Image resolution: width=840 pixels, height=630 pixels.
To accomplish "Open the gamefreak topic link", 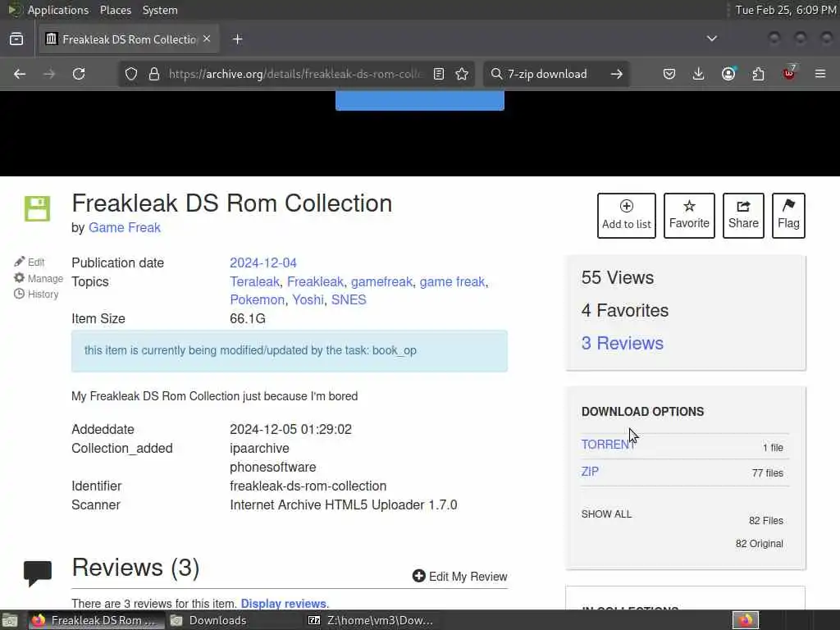I will (381, 282).
